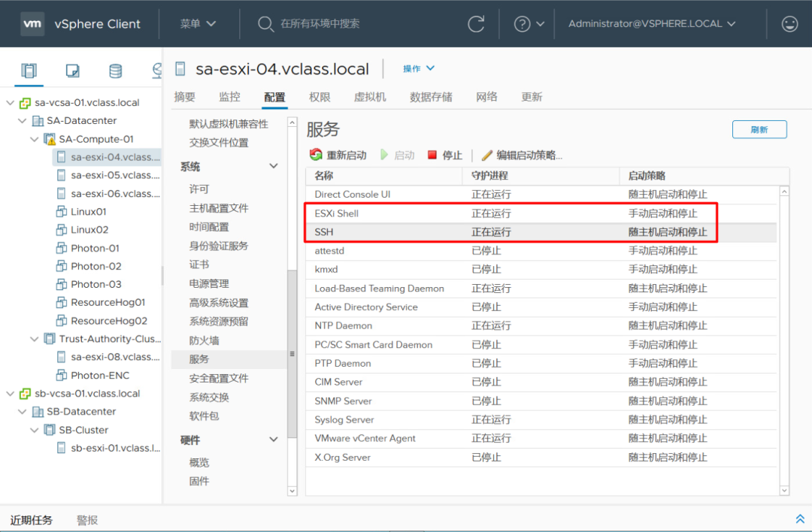Screen dimensions: 812x532
Task: Expand recent tasks panel double-chevron icon
Action: (799, 518)
